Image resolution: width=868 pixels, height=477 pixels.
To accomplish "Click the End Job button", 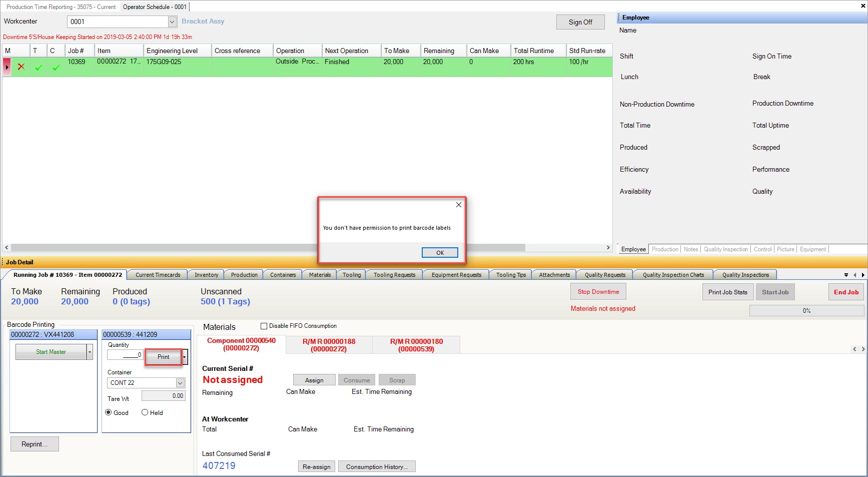I will tap(846, 292).
